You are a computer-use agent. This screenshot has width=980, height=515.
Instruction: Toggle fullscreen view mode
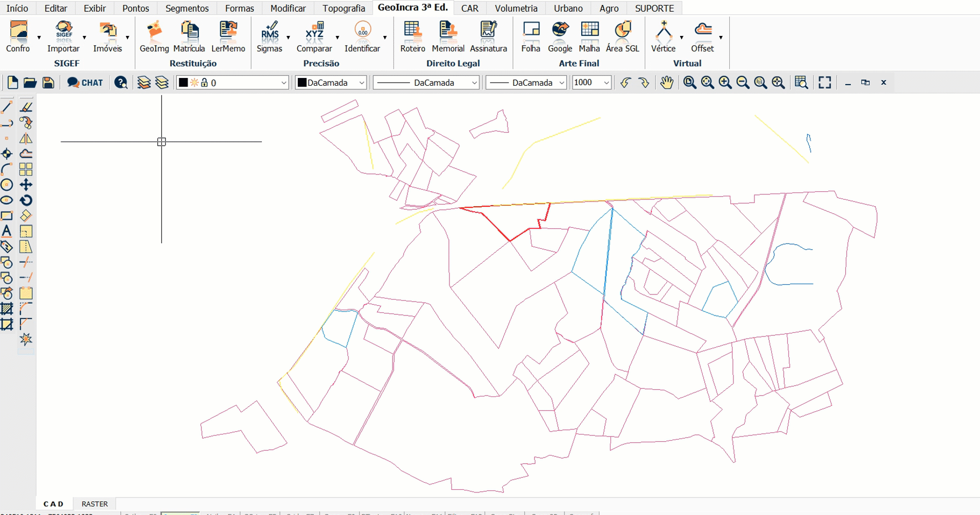[824, 83]
